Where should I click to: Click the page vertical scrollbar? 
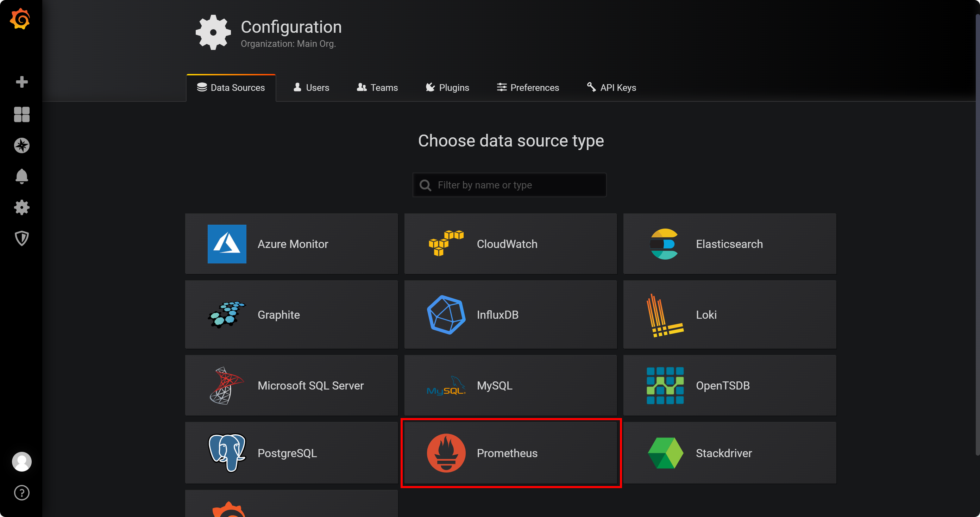coord(978,234)
